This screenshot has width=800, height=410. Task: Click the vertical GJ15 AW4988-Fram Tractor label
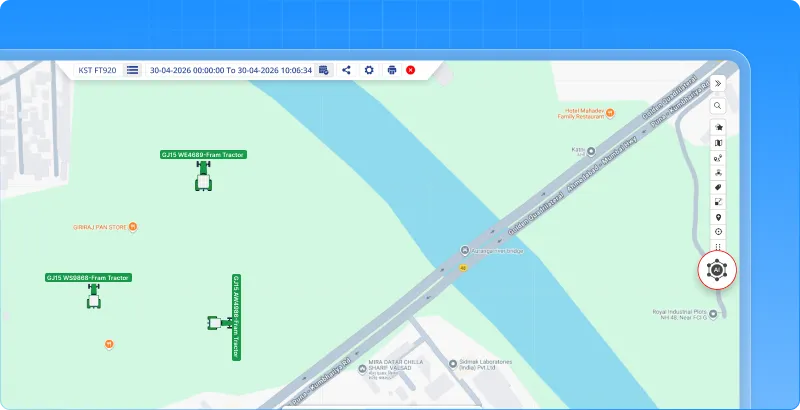(x=236, y=317)
